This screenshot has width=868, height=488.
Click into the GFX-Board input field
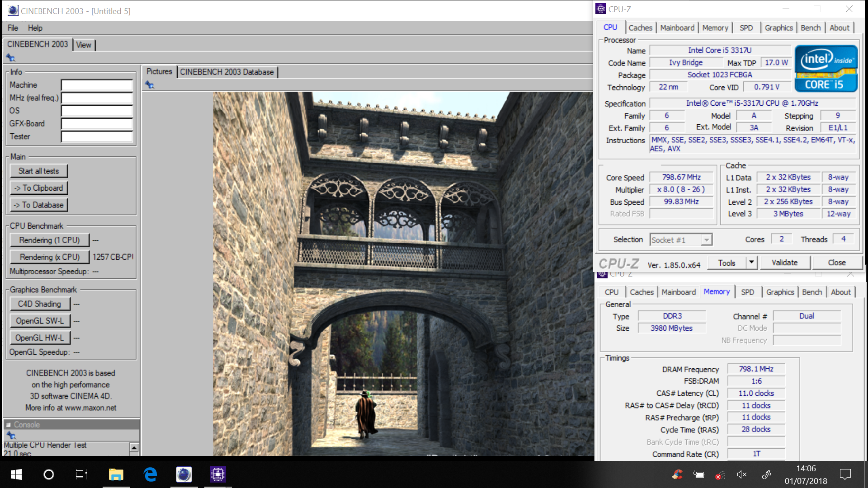click(97, 123)
